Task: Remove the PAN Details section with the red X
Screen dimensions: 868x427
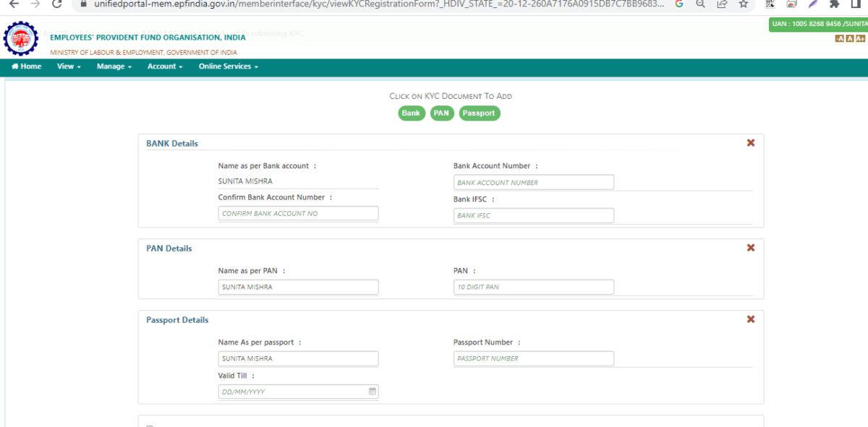Action: point(750,247)
